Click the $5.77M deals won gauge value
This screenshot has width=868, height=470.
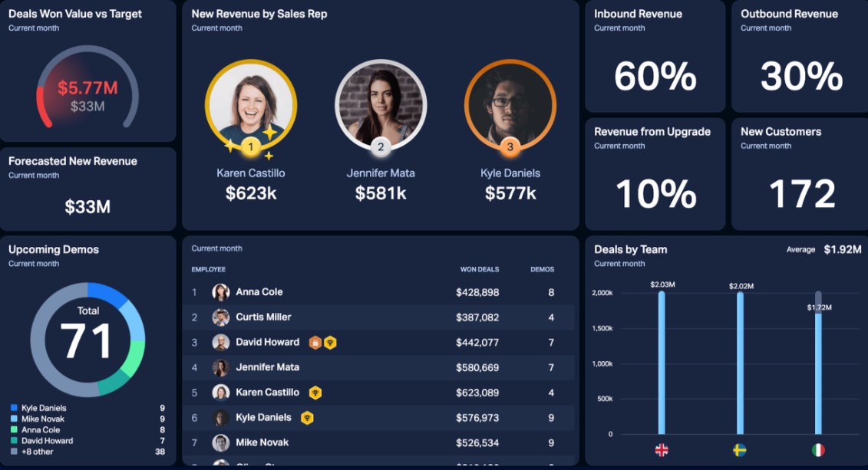(87, 88)
